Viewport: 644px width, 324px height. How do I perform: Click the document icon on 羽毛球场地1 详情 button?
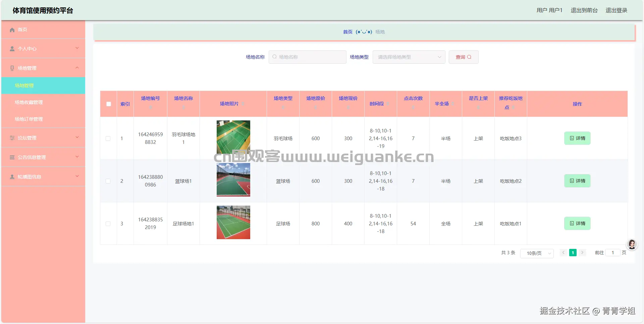[x=572, y=138]
